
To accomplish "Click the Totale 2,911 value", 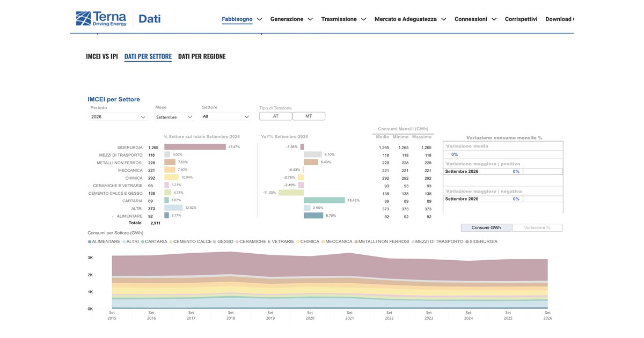I will [156, 223].
